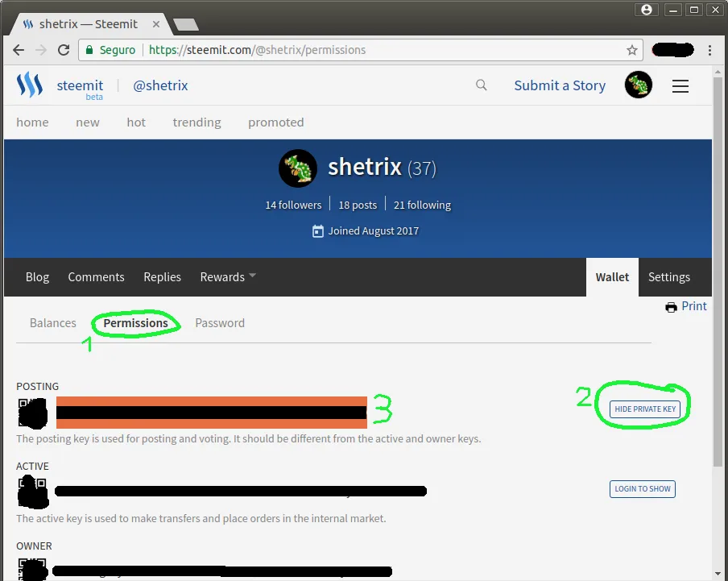
Task: Open the Comments tab
Action: (96, 276)
